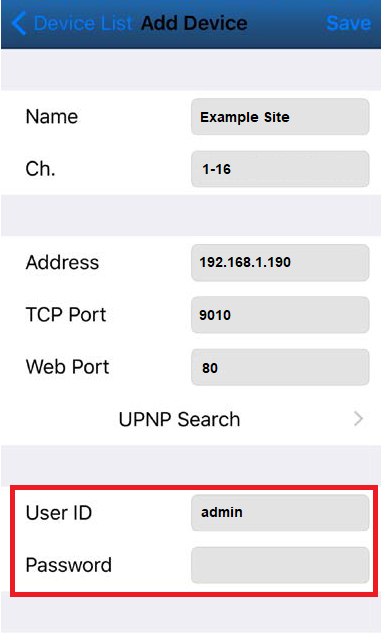Tap the User ID label
Image resolution: width=381 pixels, height=641 pixels.
[x=59, y=513]
